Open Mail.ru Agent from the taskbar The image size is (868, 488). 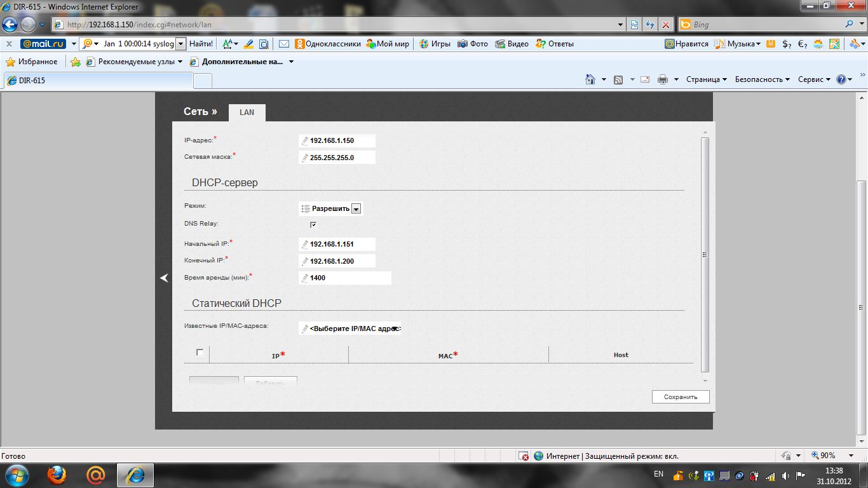tap(96, 475)
